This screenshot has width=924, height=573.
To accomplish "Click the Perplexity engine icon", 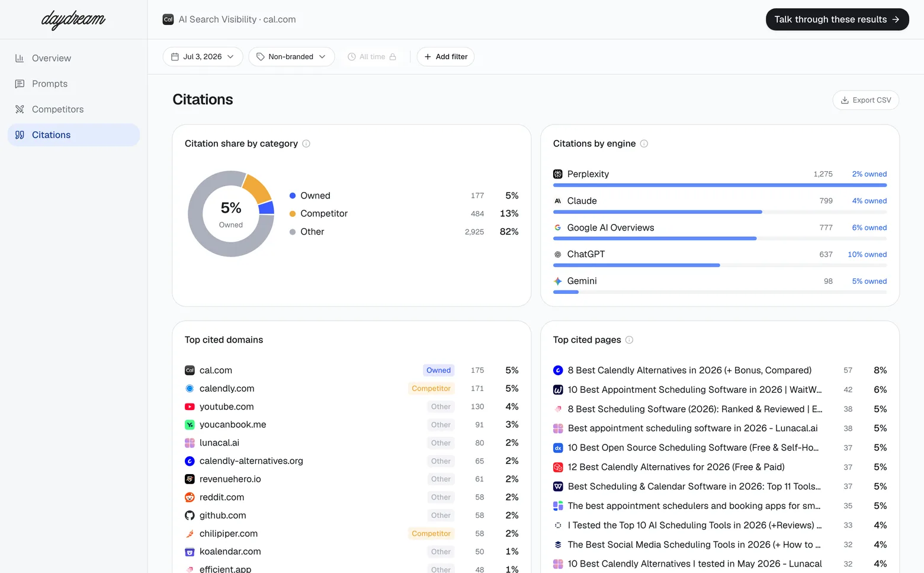I will 557,174.
